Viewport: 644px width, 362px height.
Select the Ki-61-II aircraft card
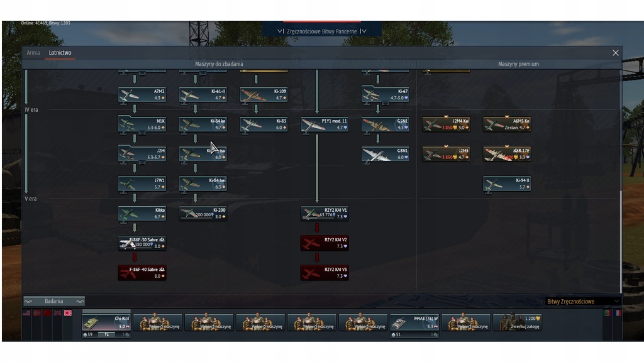[203, 94]
